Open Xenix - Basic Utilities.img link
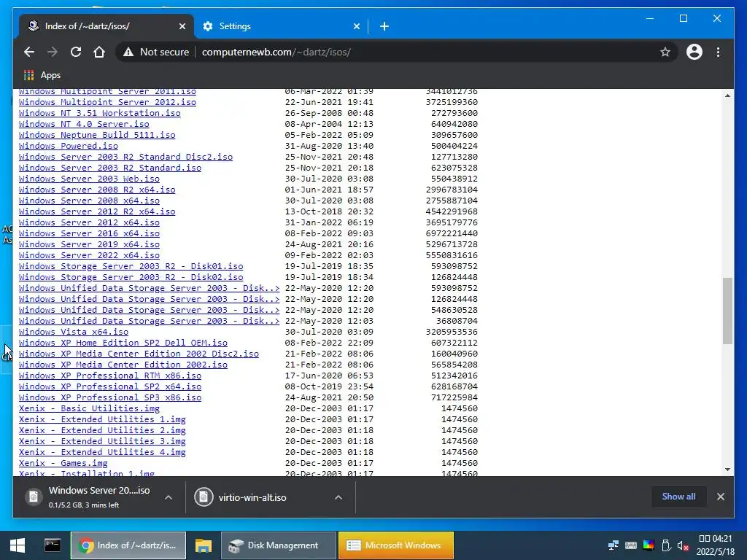 coord(89,409)
